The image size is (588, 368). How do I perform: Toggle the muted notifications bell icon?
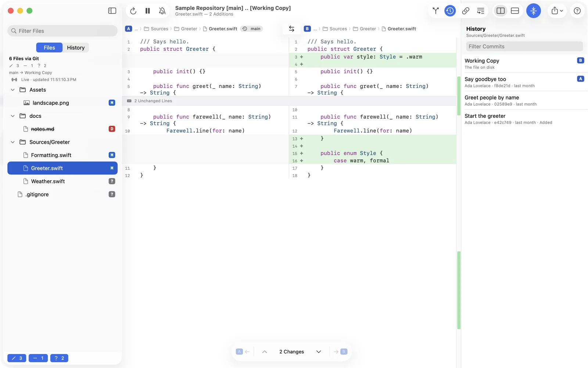(x=162, y=11)
